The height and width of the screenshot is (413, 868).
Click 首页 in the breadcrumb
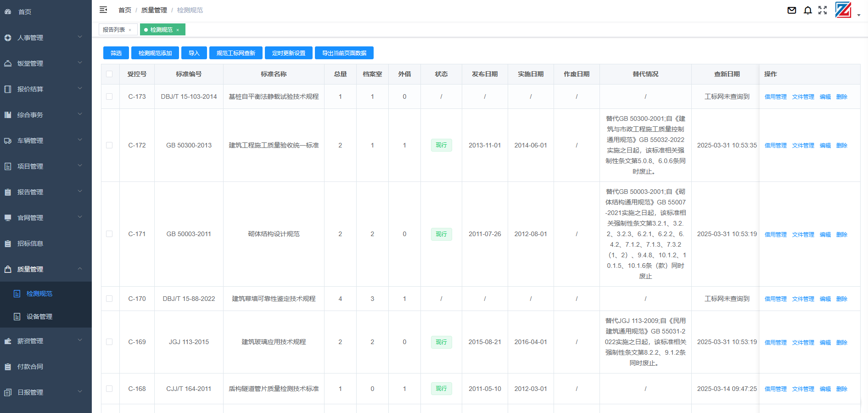tap(124, 10)
